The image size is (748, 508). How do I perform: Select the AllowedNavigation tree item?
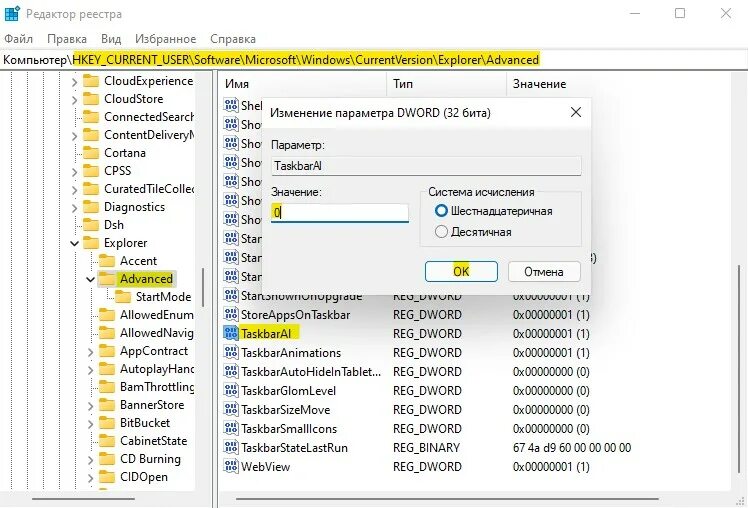[x=156, y=333]
